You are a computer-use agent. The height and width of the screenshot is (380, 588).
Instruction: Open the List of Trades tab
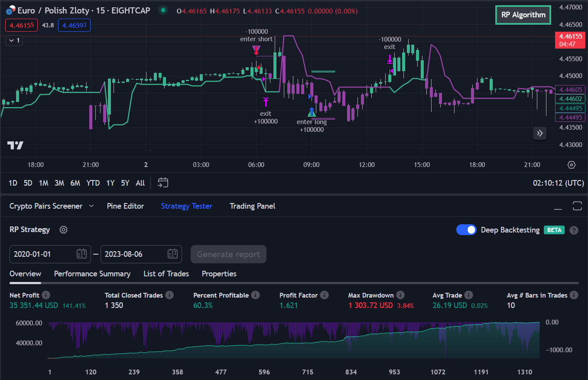[x=166, y=274]
